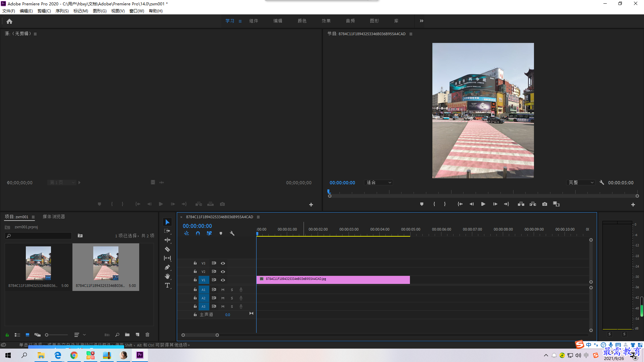Create new bin in project panel
The height and width of the screenshot is (362, 644).
click(x=127, y=335)
